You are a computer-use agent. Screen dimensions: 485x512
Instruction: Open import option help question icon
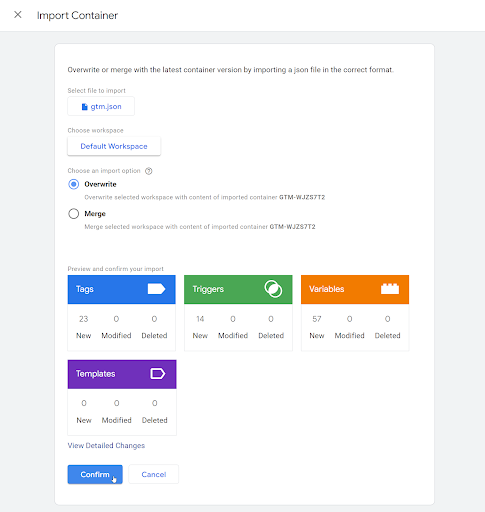(x=149, y=171)
